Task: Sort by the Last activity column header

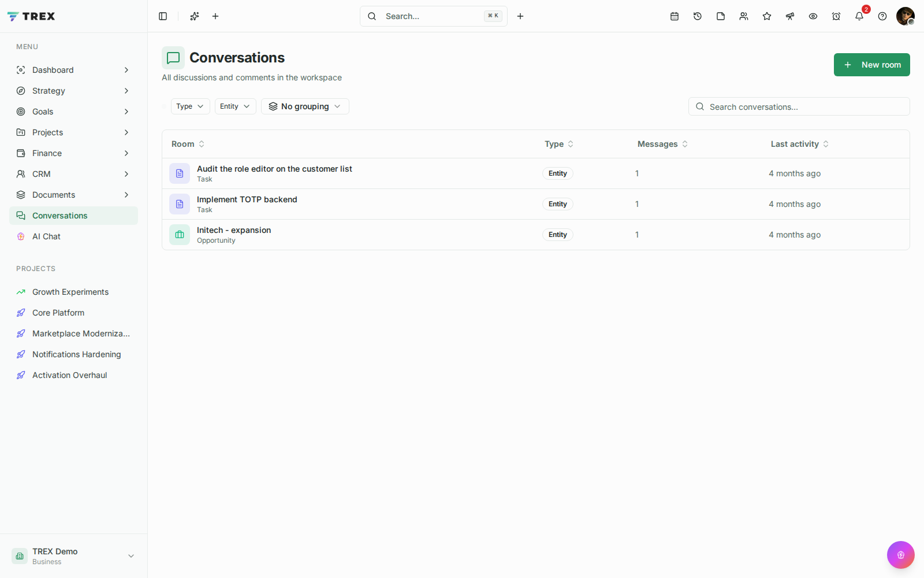Action: (800, 144)
